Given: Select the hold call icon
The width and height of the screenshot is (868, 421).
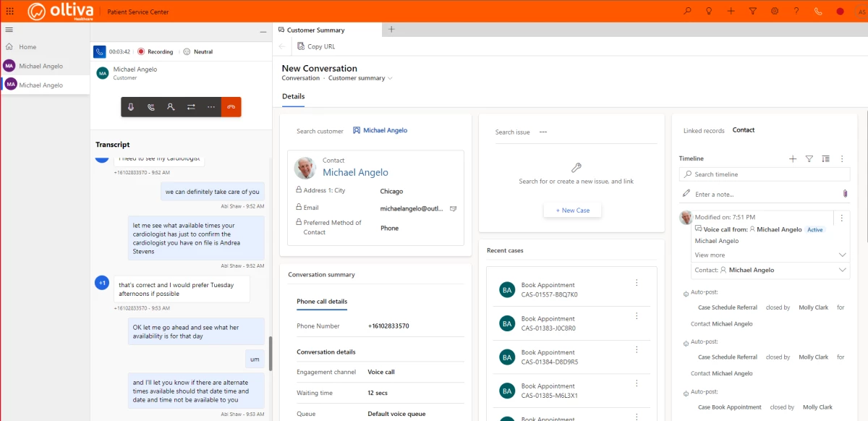Looking at the screenshot, I should 150,106.
